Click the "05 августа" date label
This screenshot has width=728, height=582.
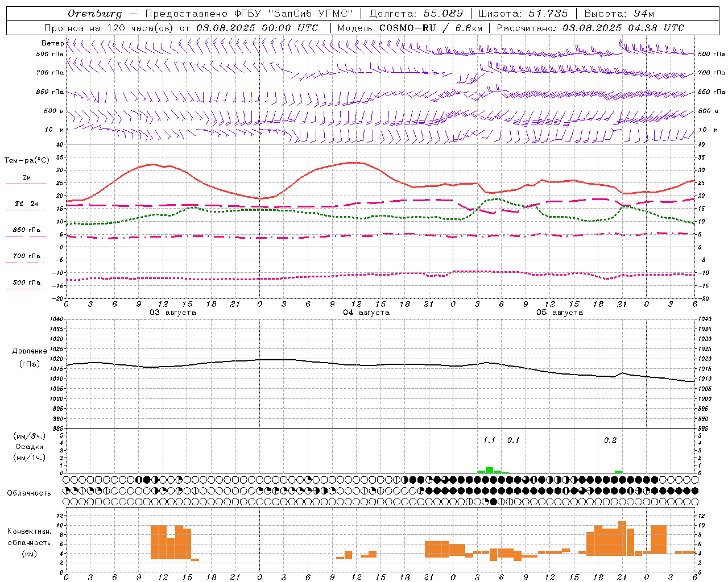click(560, 313)
